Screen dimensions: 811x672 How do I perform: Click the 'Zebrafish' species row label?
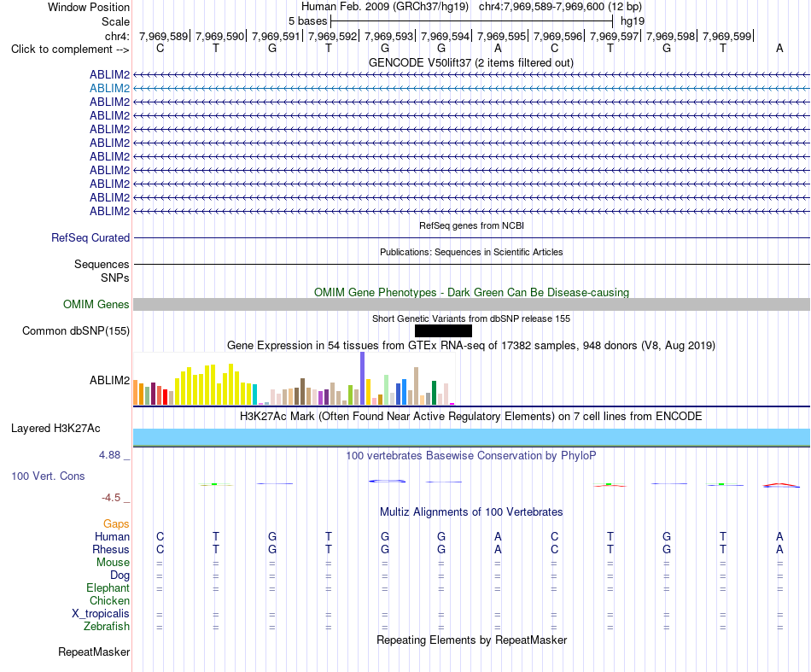coord(107,627)
